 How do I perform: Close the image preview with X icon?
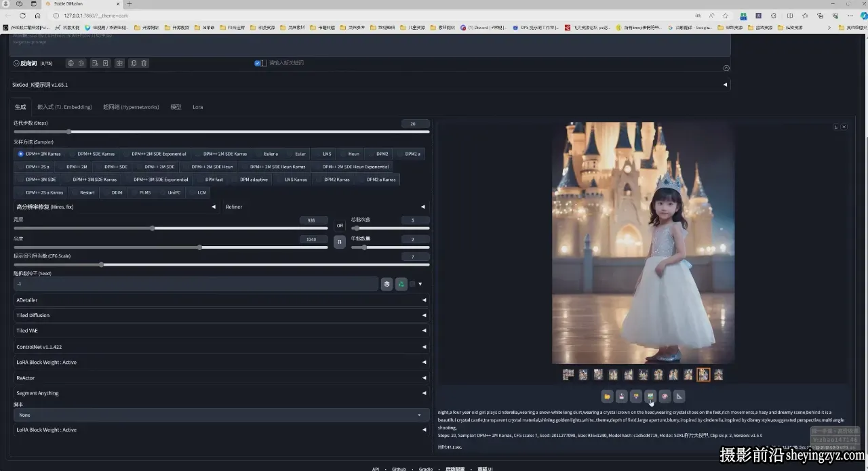point(844,127)
